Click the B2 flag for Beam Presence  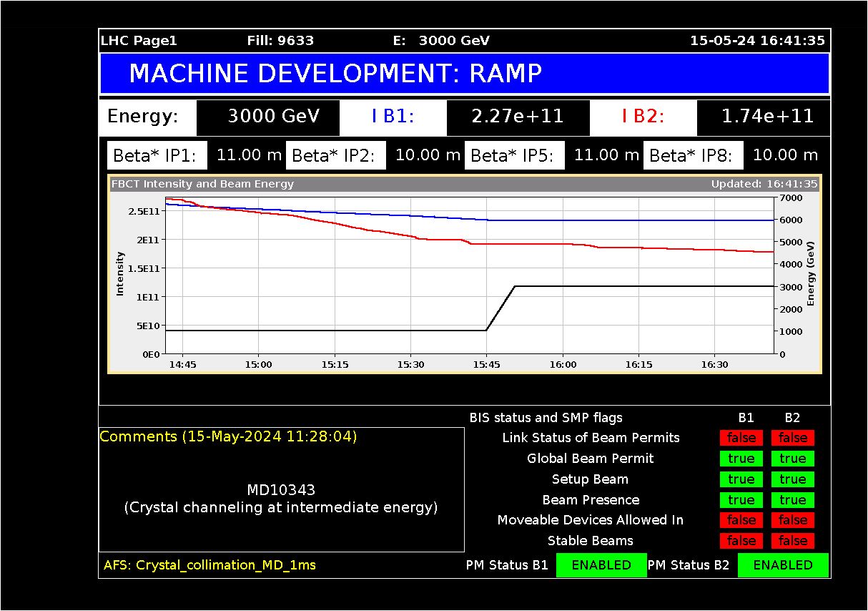[x=793, y=500]
